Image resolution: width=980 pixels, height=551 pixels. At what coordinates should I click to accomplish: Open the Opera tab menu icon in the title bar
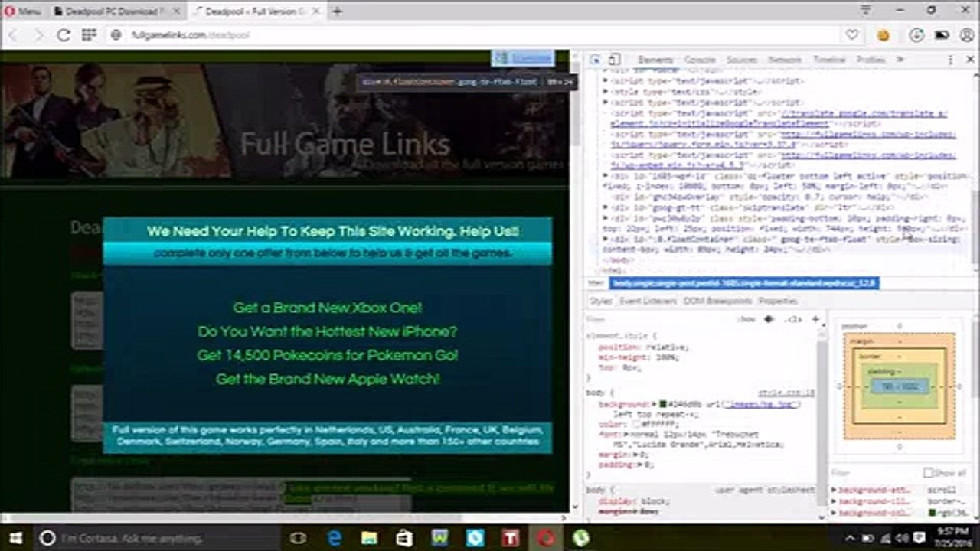(x=866, y=11)
